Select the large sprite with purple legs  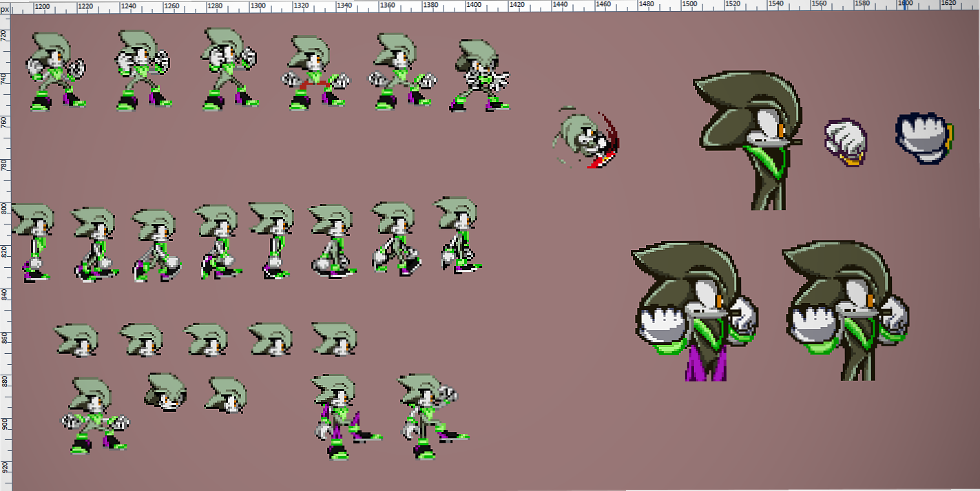tap(695, 311)
